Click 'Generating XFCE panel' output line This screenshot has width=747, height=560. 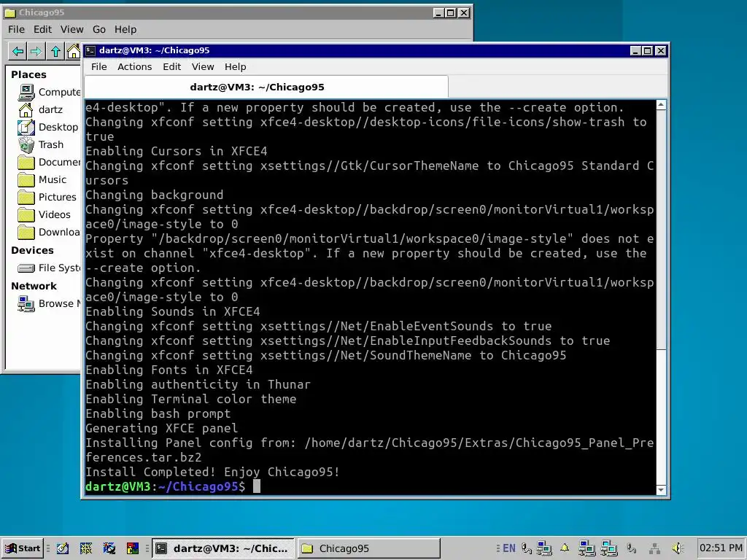(161, 428)
